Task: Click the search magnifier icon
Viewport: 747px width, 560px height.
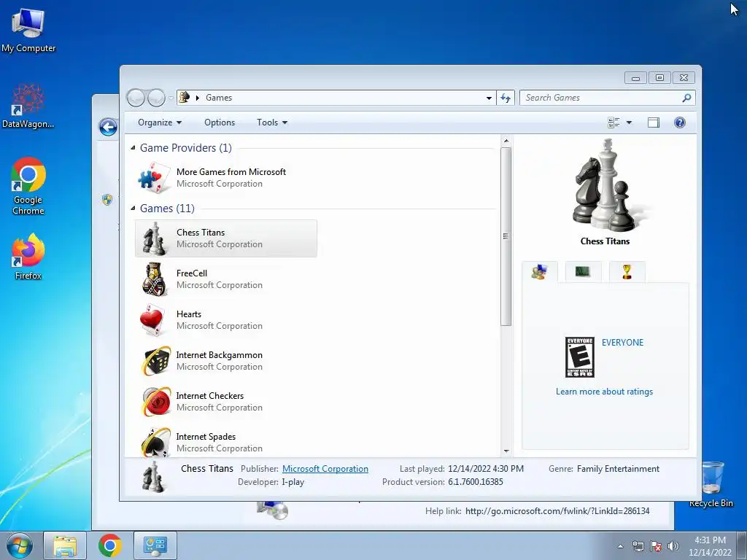Action: click(686, 98)
